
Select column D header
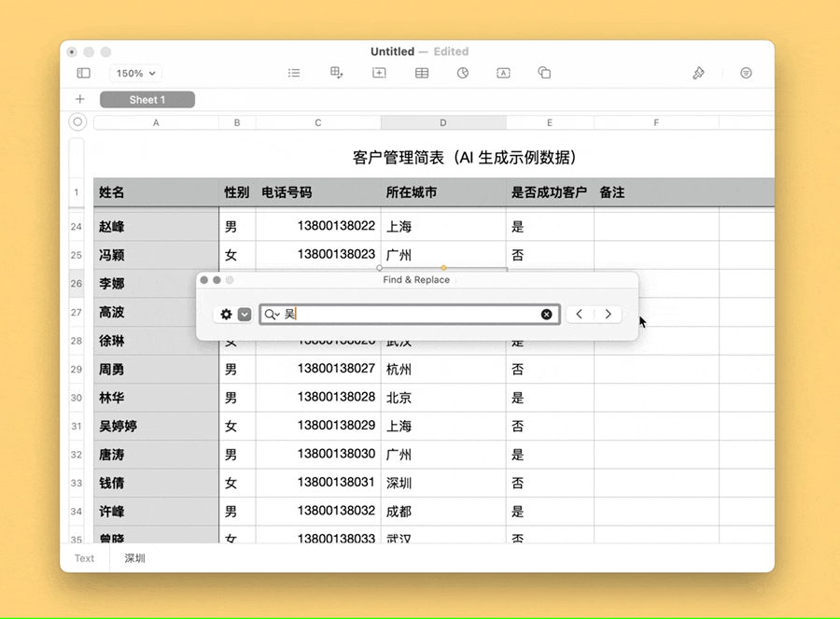[x=443, y=122]
